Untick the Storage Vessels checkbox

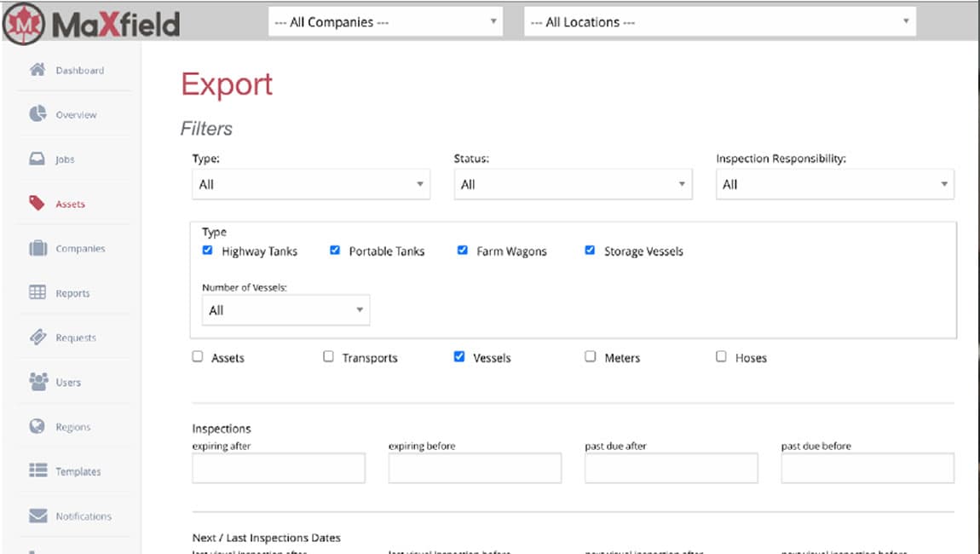tap(590, 251)
